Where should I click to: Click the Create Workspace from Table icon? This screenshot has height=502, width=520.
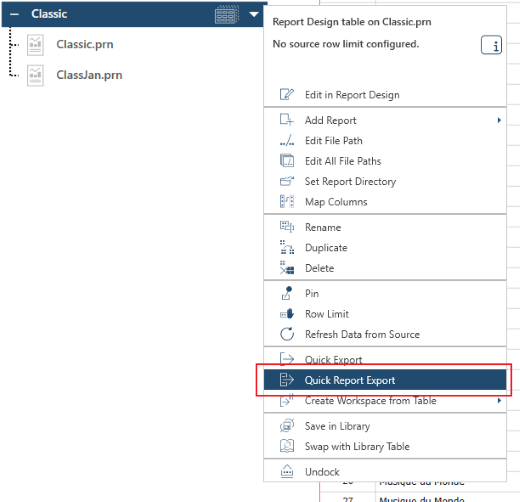(x=287, y=400)
